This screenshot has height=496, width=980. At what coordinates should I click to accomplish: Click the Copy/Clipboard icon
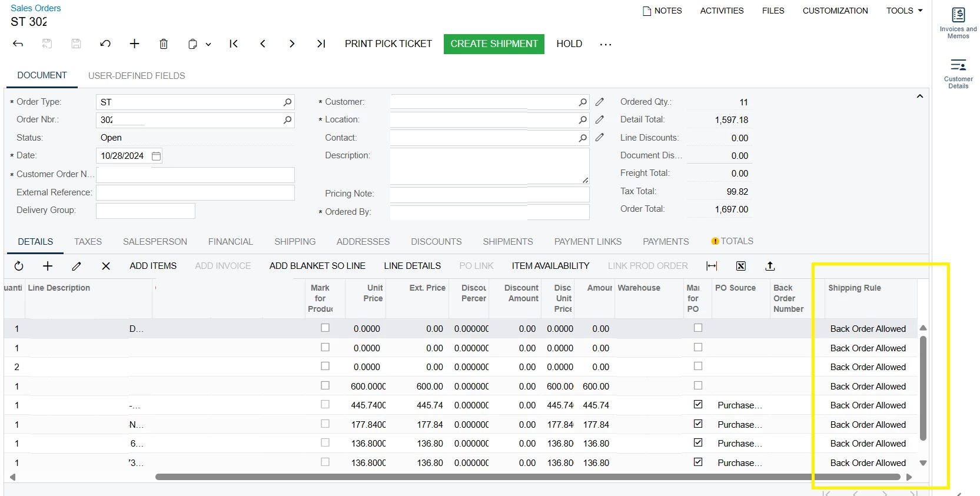tap(192, 44)
